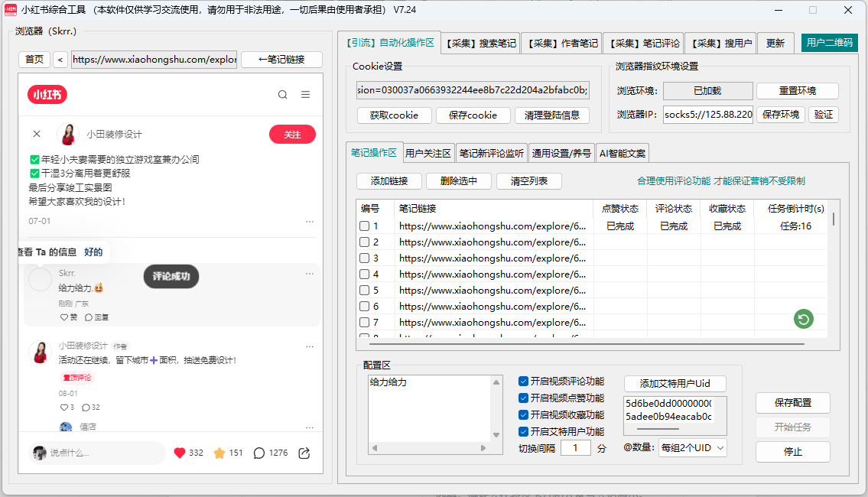The height and width of the screenshot is (497, 868).
Task: Click the search magnifier in the embedded page
Action: tap(282, 94)
